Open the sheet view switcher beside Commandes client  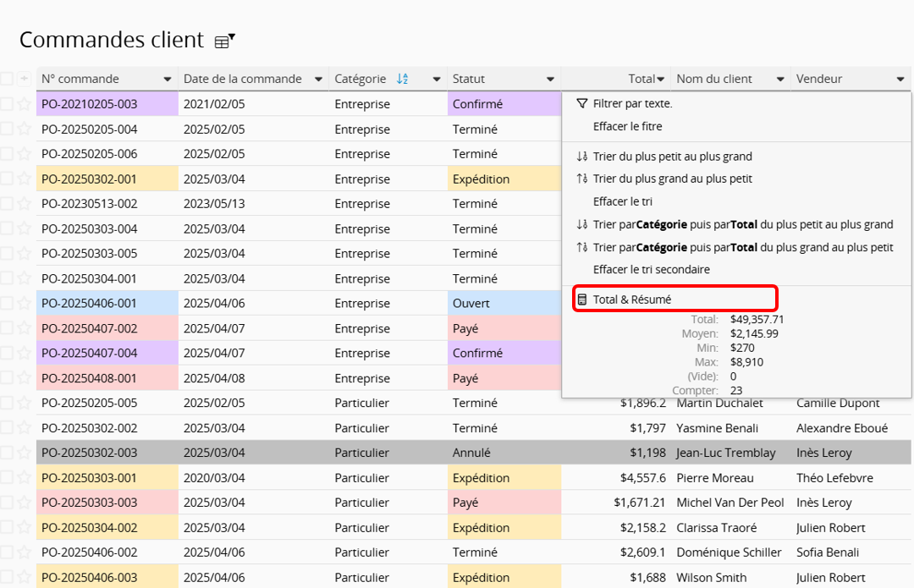click(224, 41)
